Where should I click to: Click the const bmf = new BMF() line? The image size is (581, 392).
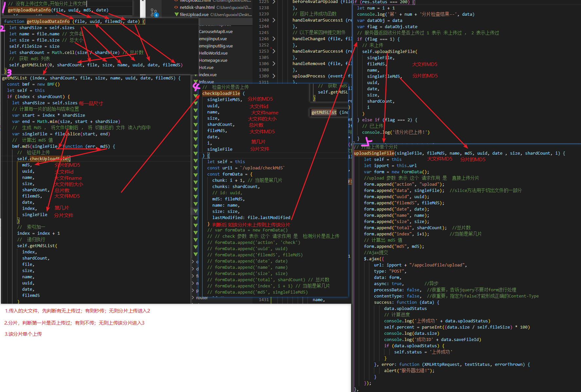click(x=33, y=84)
